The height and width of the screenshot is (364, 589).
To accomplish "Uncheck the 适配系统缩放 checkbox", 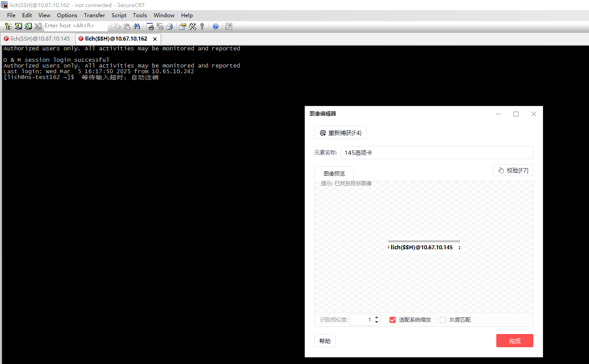I will [392, 320].
